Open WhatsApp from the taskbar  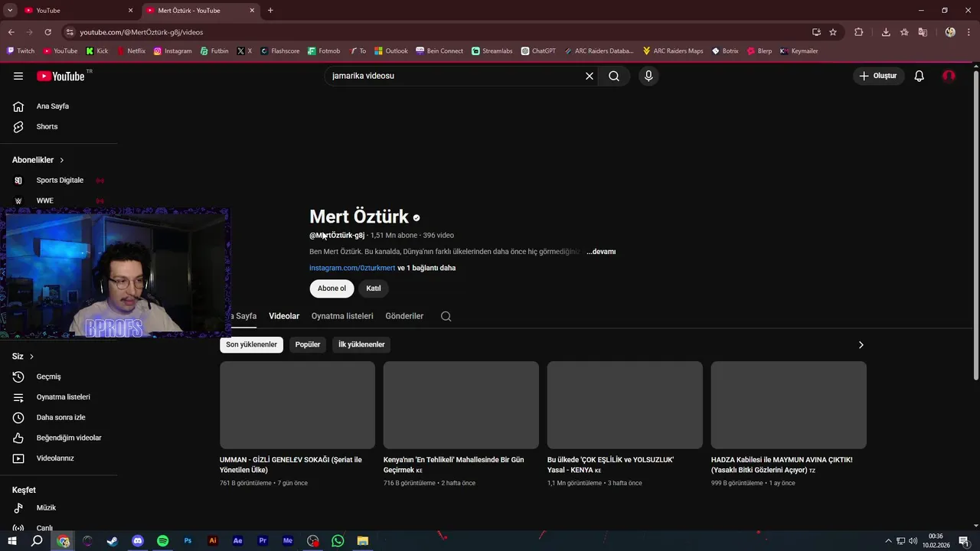coord(338,541)
